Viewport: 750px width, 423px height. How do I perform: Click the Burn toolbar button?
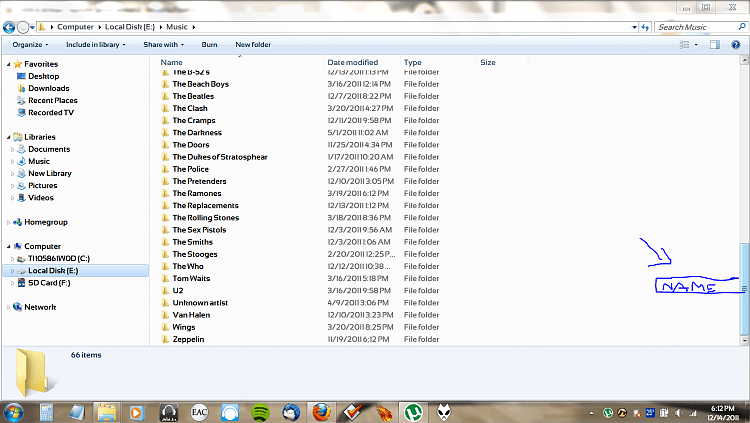pos(209,45)
